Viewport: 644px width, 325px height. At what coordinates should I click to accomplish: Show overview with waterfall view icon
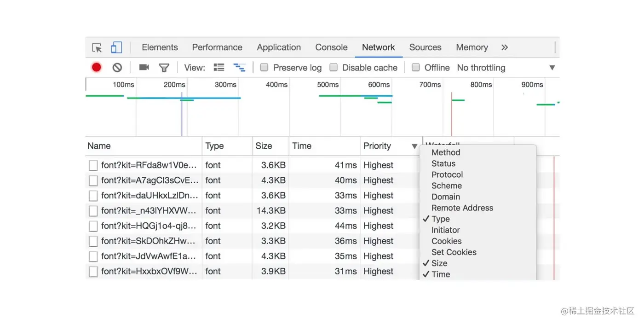[239, 68]
